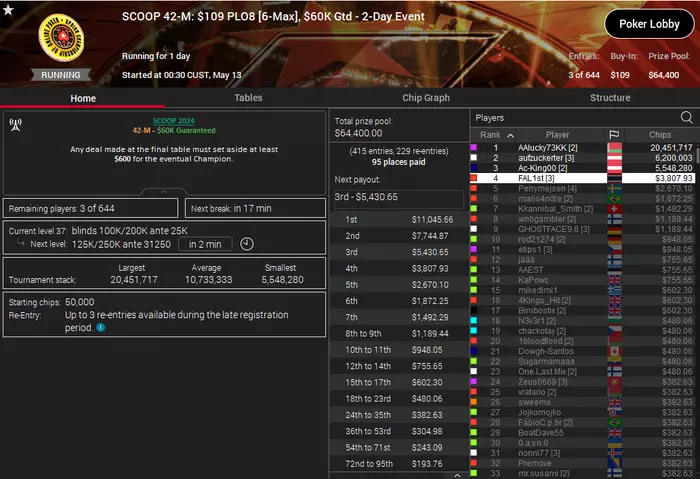Collapse the tournament info panel chevron

pyautogui.click(x=164, y=192)
